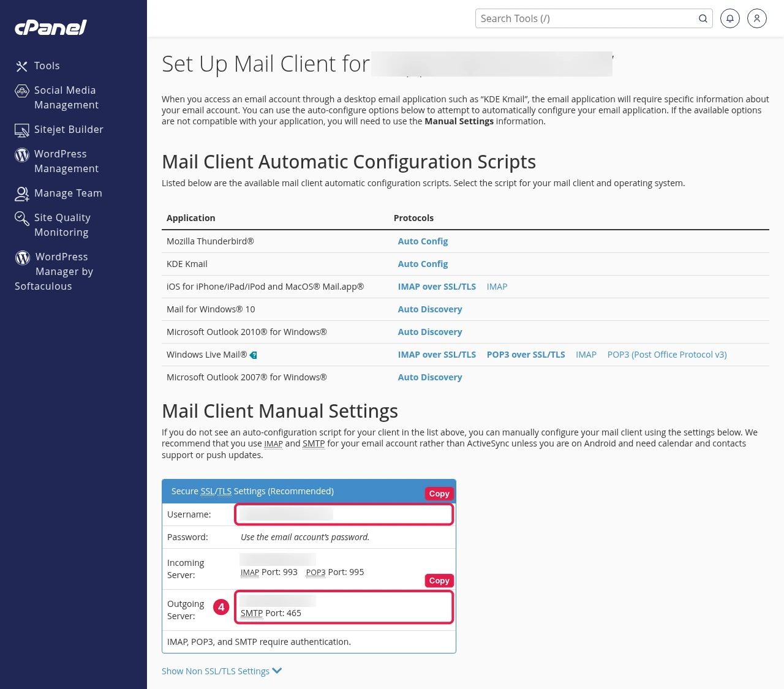Viewport: 784px width, 689px height.
Task: Click the Site Quality Monitoring icon
Action: click(22, 218)
